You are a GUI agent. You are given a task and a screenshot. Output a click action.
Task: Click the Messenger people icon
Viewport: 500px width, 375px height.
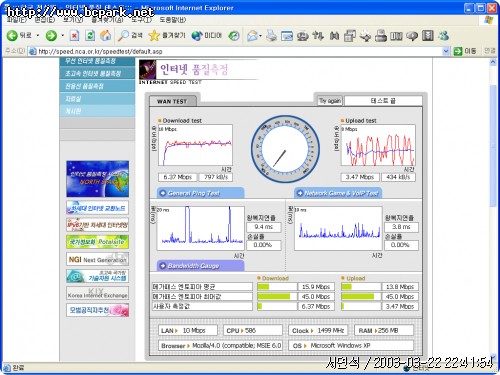(443, 35)
